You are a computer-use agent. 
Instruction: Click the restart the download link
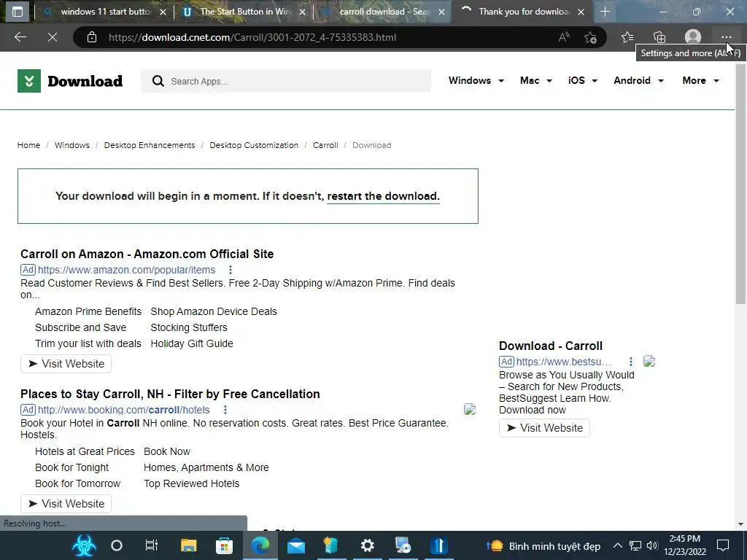(383, 196)
